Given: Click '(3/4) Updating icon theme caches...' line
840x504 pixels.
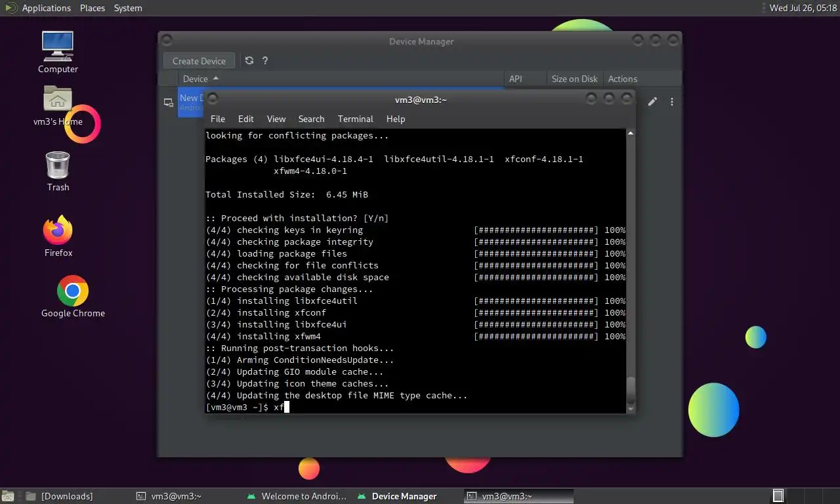Looking at the screenshot, I should (x=297, y=384).
